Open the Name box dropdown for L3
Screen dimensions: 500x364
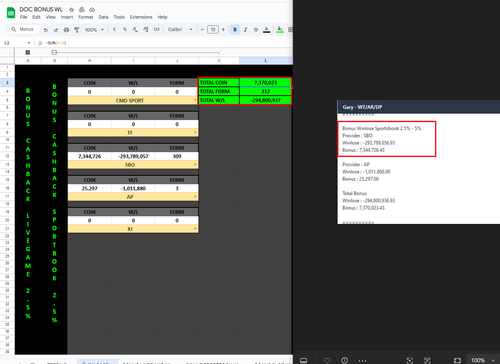tap(29, 43)
